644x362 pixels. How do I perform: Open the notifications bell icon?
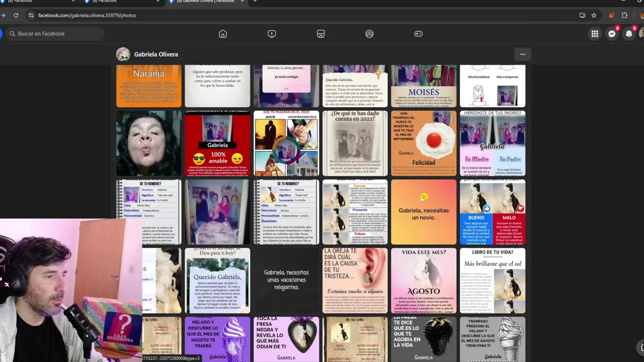[x=629, y=34]
